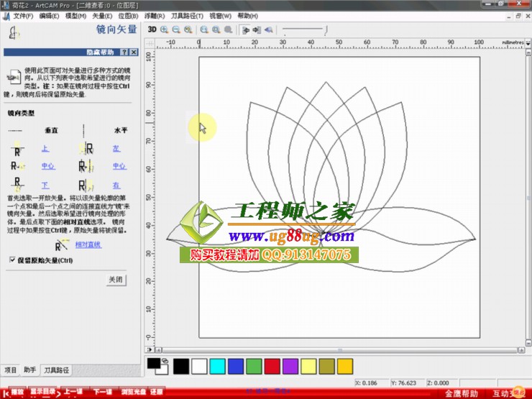Click the 关闭 button
This screenshot has height=399, width=532.
pos(116,279)
